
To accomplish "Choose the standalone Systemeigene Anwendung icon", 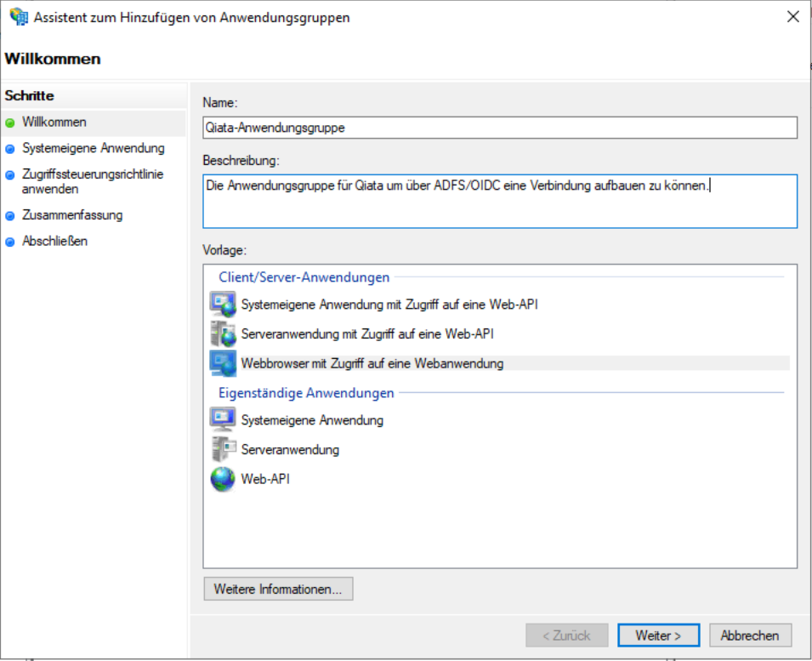I will (223, 420).
